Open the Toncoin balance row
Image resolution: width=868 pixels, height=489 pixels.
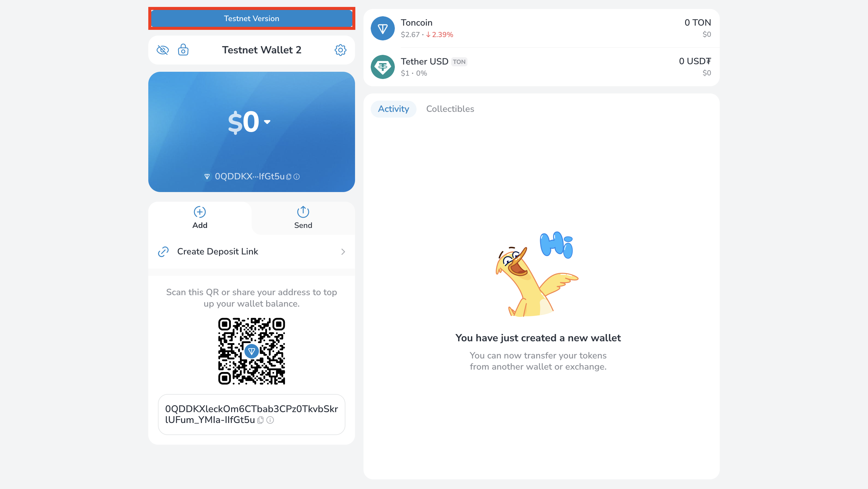pyautogui.click(x=541, y=29)
